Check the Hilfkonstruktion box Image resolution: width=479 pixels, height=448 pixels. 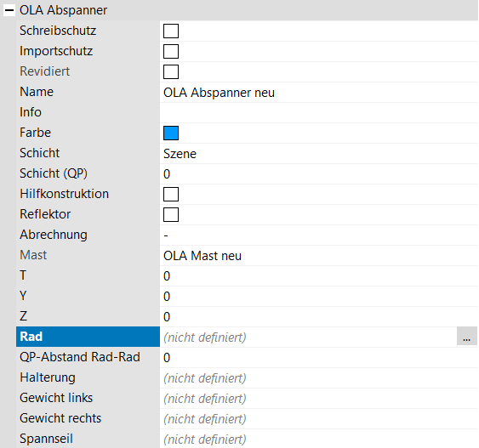pos(171,194)
